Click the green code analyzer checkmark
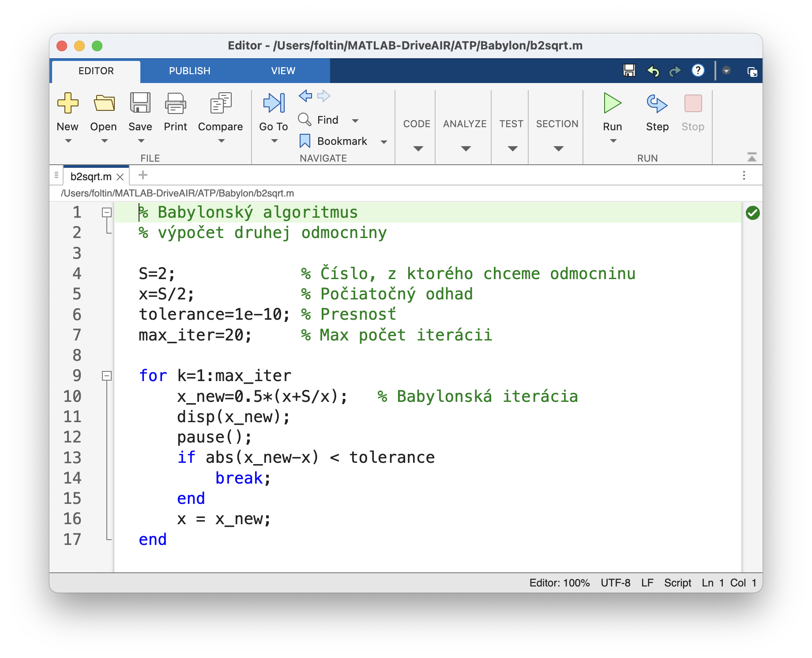The width and height of the screenshot is (812, 658). pos(753,213)
